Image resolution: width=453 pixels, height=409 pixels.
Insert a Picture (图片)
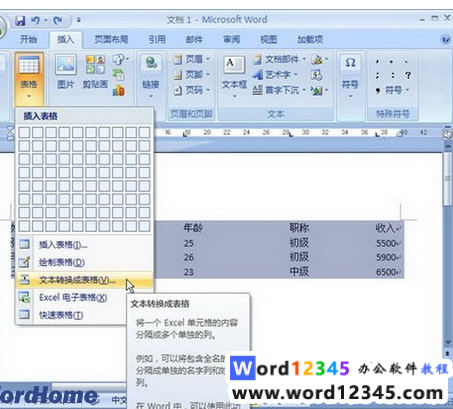66,72
